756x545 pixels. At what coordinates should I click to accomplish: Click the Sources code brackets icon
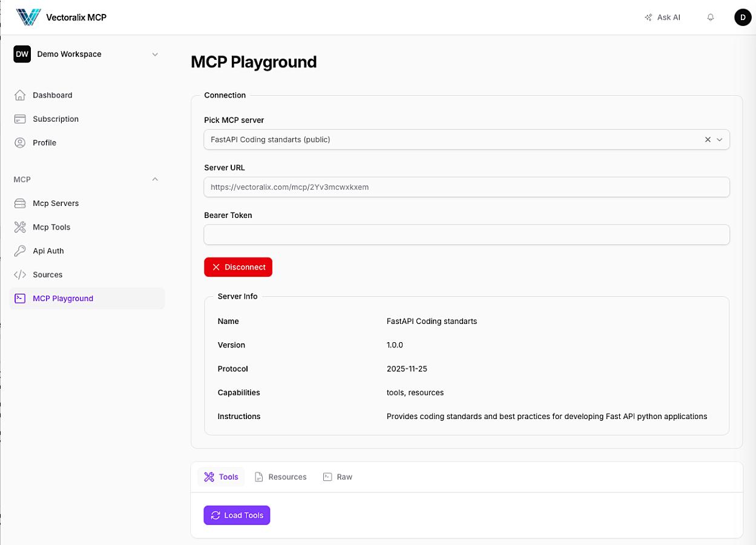point(20,275)
